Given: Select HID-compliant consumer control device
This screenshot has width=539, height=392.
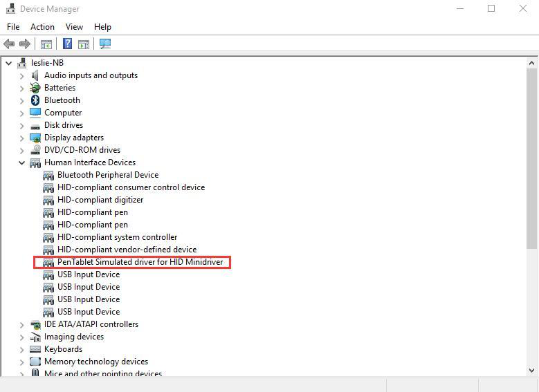Looking at the screenshot, I should click(x=131, y=187).
